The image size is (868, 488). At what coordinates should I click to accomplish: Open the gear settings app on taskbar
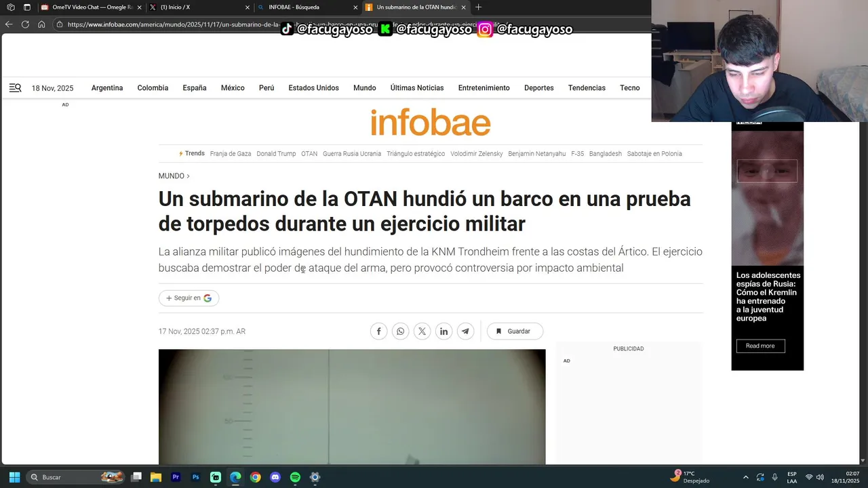tap(315, 477)
